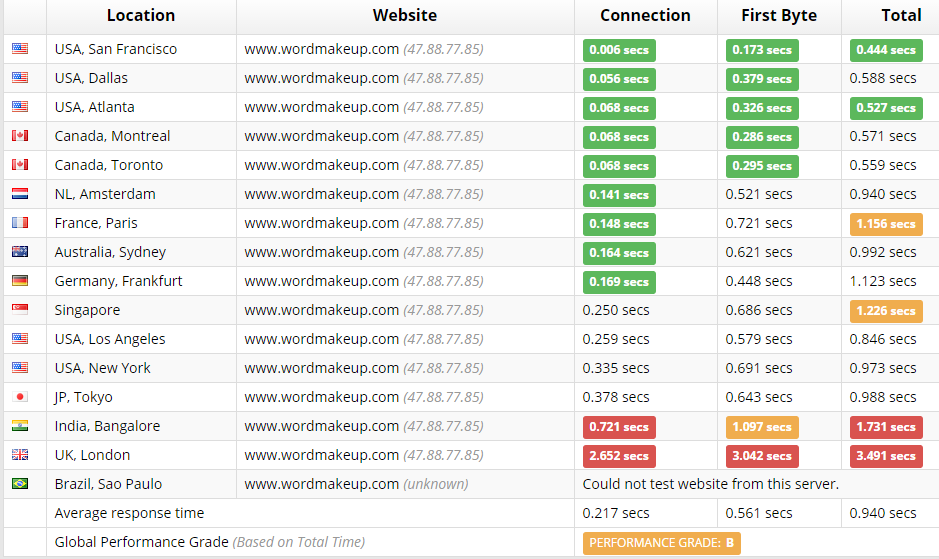This screenshot has width=939, height=559.
Task: Select Amsterdam 0.141 secs connection badge
Action: [619, 195]
